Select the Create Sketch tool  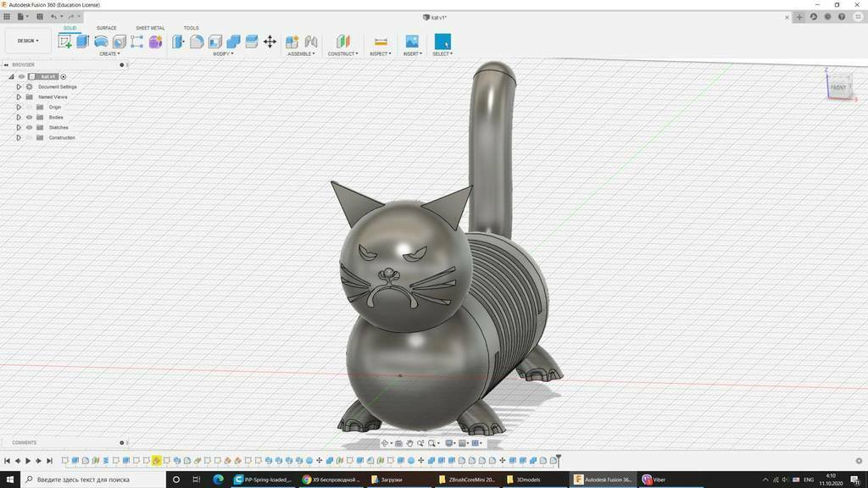(66, 41)
